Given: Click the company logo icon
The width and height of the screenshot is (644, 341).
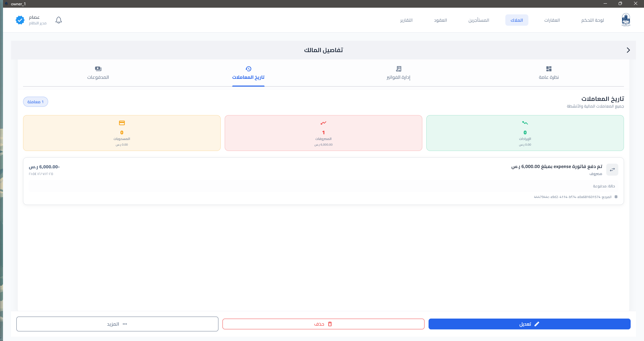Looking at the screenshot, I should coord(626,20).
